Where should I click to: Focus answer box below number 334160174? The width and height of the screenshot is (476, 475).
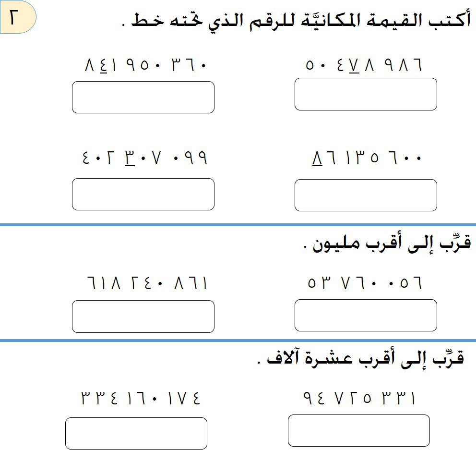pyautogui.click(x=136, y=433)
